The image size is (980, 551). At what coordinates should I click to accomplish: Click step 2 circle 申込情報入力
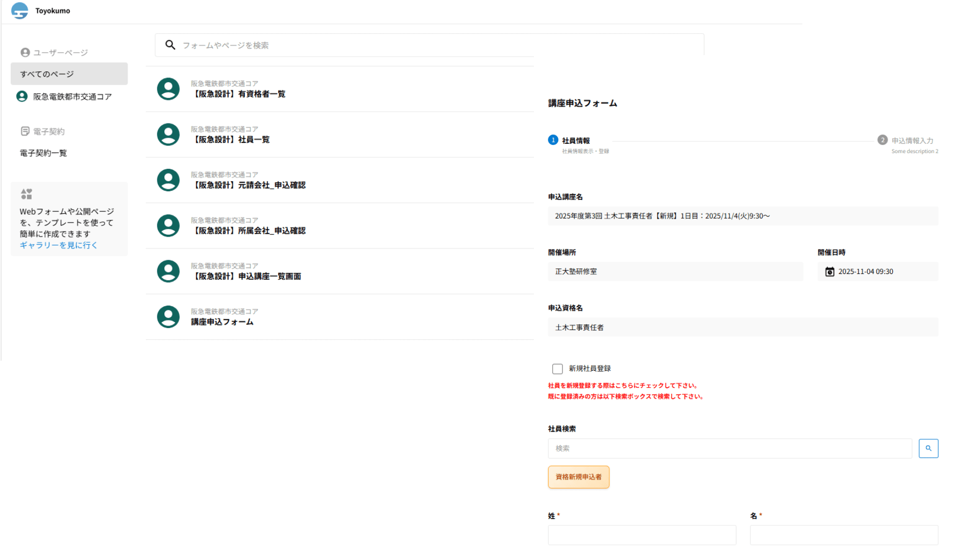(x=883, y=140)
